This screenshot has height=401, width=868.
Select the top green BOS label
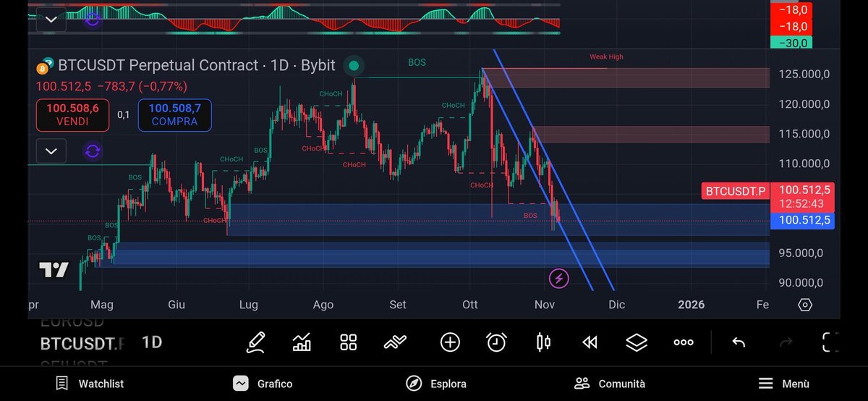coord(417,63)
